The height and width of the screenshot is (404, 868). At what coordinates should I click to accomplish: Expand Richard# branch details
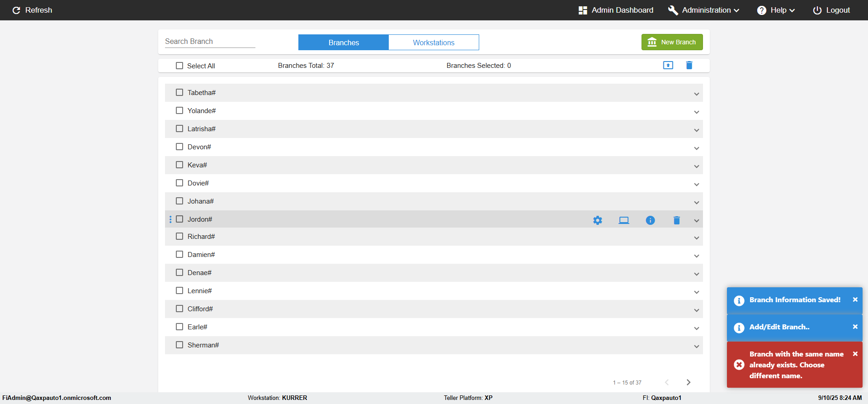[697, 238]
